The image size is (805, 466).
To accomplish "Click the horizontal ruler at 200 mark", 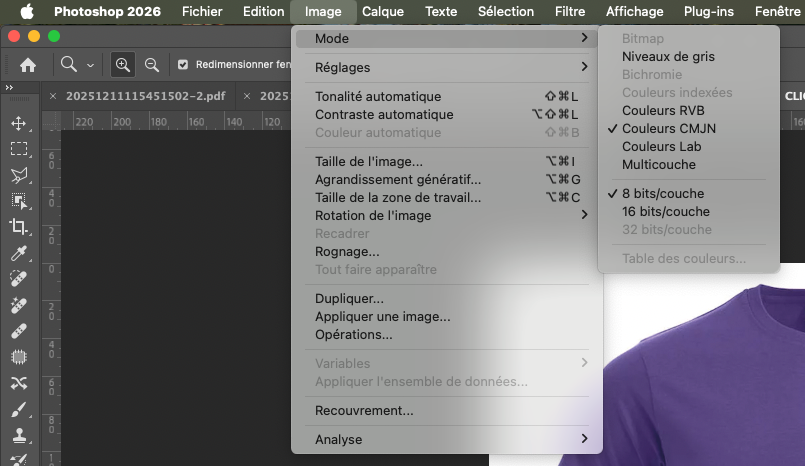I will pos(121,122).
